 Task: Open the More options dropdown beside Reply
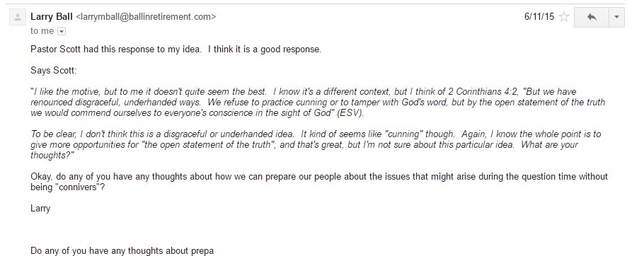pyautogui.click(x=616, y=17)
